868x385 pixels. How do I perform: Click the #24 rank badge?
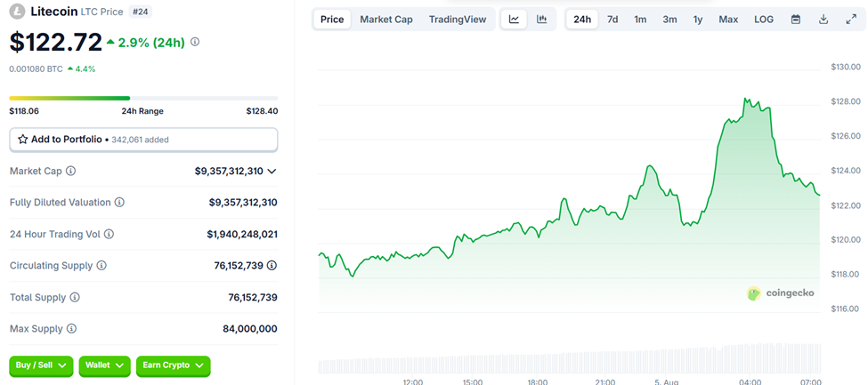click(x=140, y=11)
